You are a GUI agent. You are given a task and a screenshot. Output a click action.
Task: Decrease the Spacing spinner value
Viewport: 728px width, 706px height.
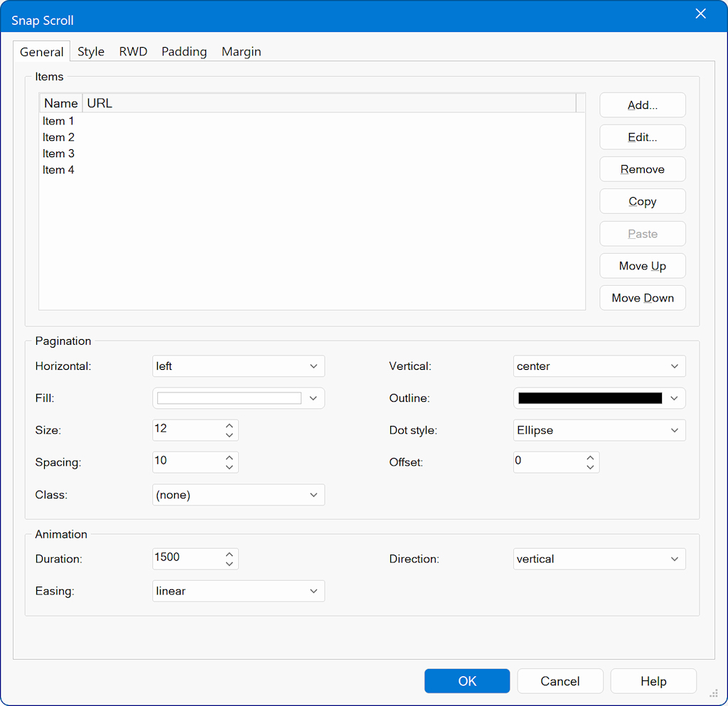tap(229, 467)
